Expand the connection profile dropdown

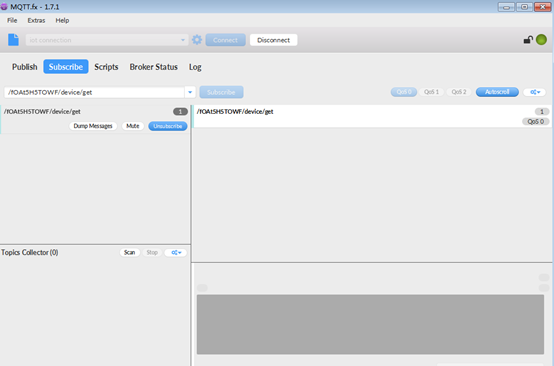pos(183,40)
